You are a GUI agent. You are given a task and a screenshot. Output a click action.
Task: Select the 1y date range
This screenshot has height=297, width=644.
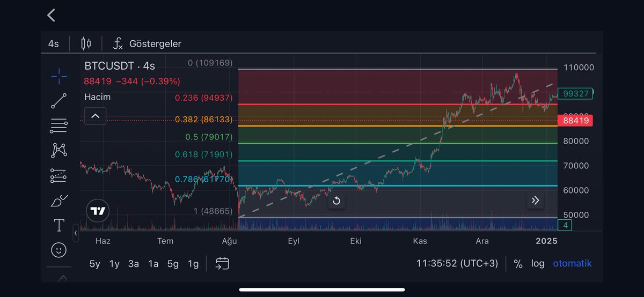tap(114, 264)
